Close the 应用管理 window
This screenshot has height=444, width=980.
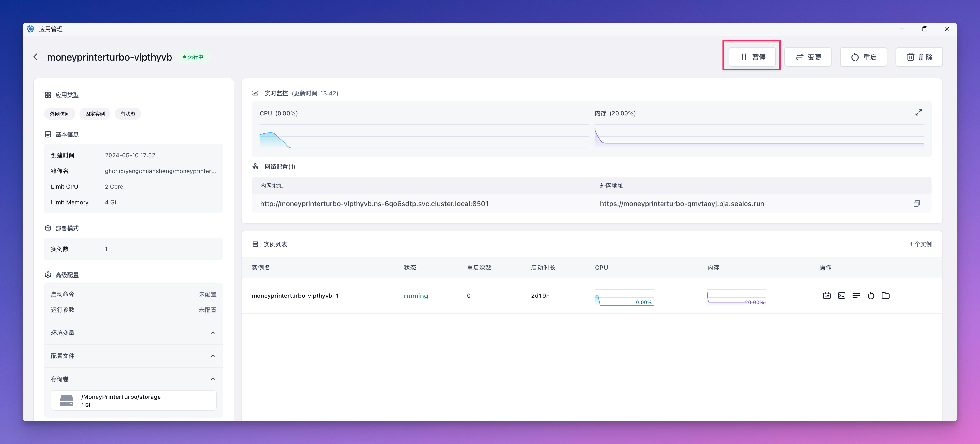click(x=947, y=29)
